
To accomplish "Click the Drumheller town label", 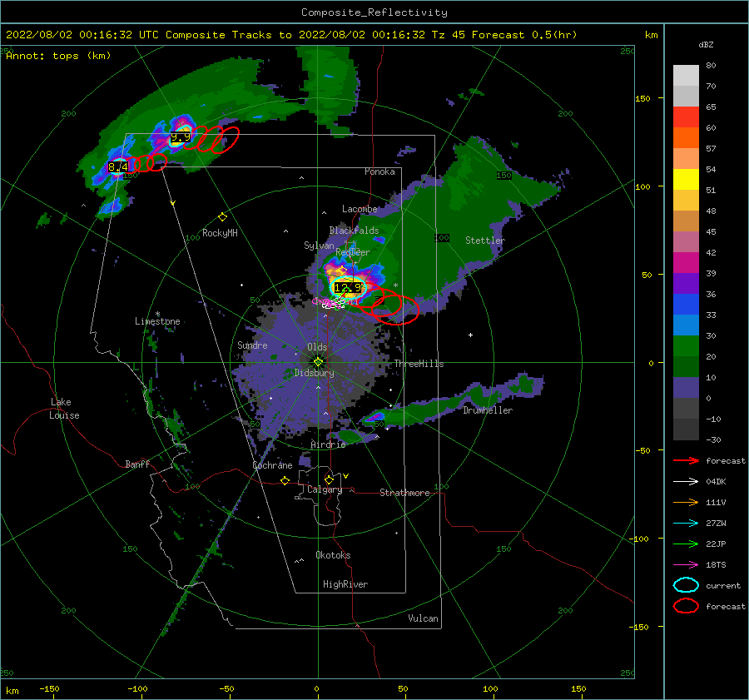I will point(488,410).
